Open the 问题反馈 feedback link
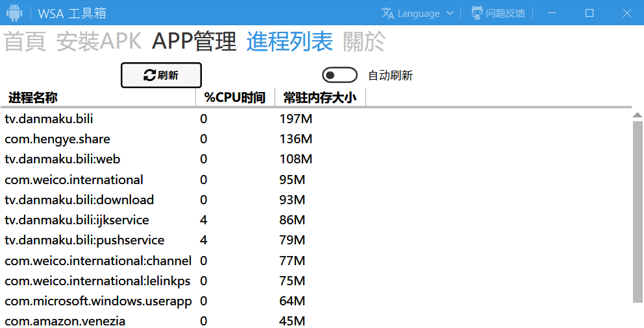644x328 pixels. coord(498,14)
